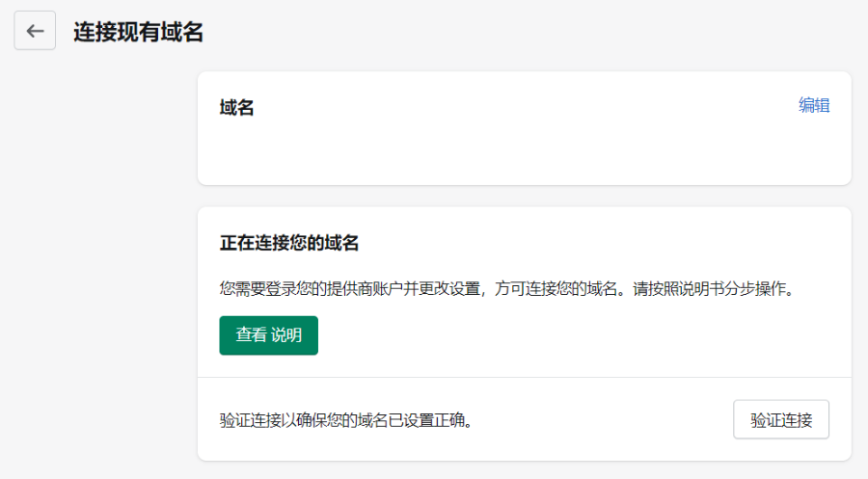Click the text 验证连接以确保您的域名已设置正确

[x=346, y=420]
